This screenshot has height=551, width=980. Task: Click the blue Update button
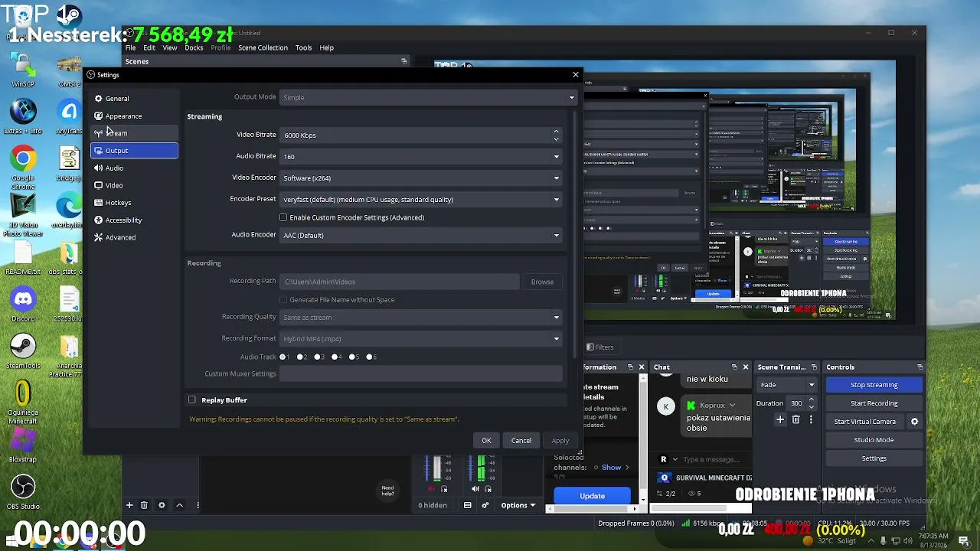click(x=593, y=496)
